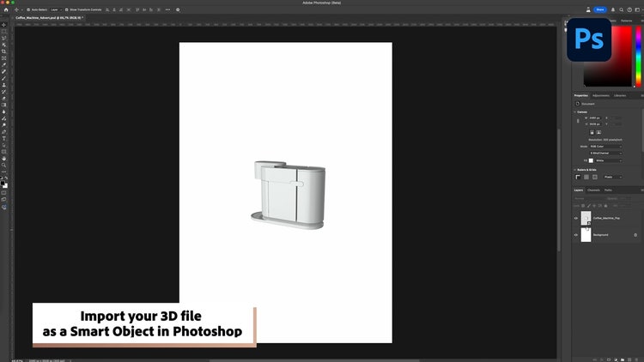Open options bar gear settings icon
Image resolution: width=644 pixels, height=362 pixels.
[178, 9]
